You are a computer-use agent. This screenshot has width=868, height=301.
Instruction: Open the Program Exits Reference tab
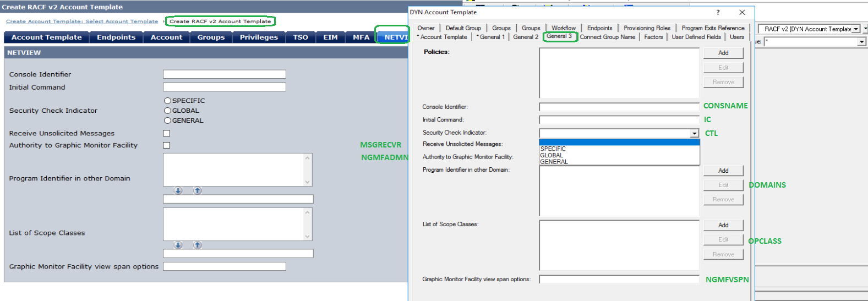click(x=713, y=28)
